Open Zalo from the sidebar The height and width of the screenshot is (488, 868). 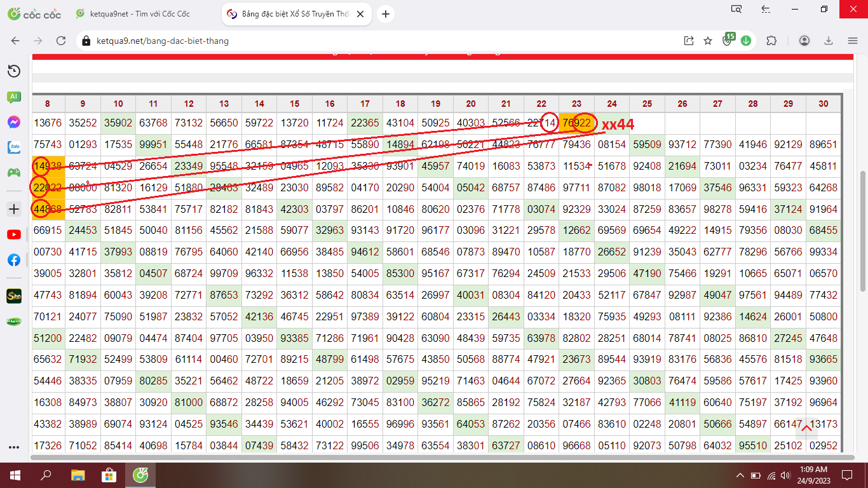pos(13,147)
